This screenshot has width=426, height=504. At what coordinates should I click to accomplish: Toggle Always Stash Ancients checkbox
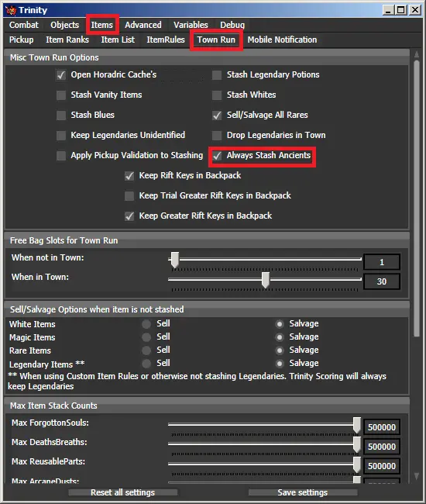pyautogui.click(x=217, y=156)
